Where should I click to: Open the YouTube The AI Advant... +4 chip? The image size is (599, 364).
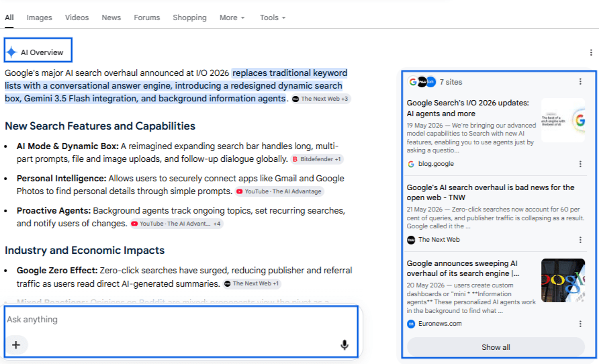pos(176,224)
